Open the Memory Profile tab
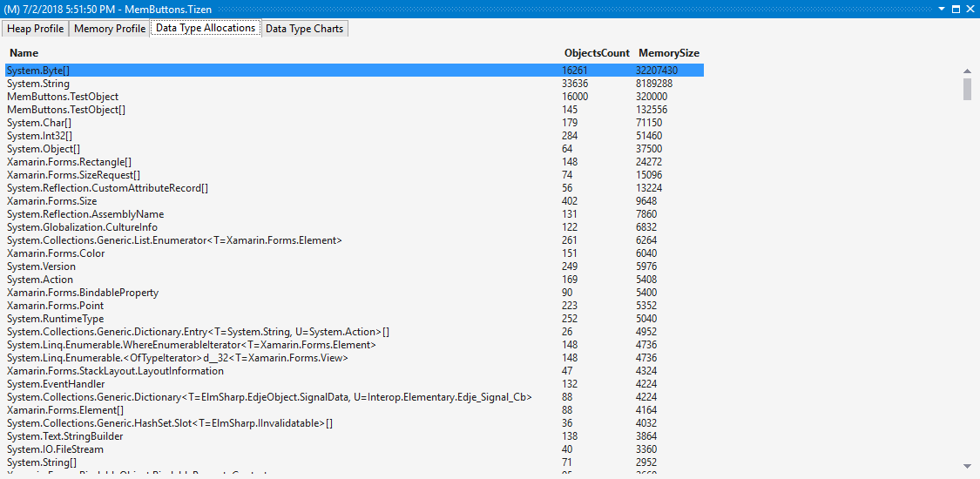The width and height of the screenshot is (980, 479). 109,29
